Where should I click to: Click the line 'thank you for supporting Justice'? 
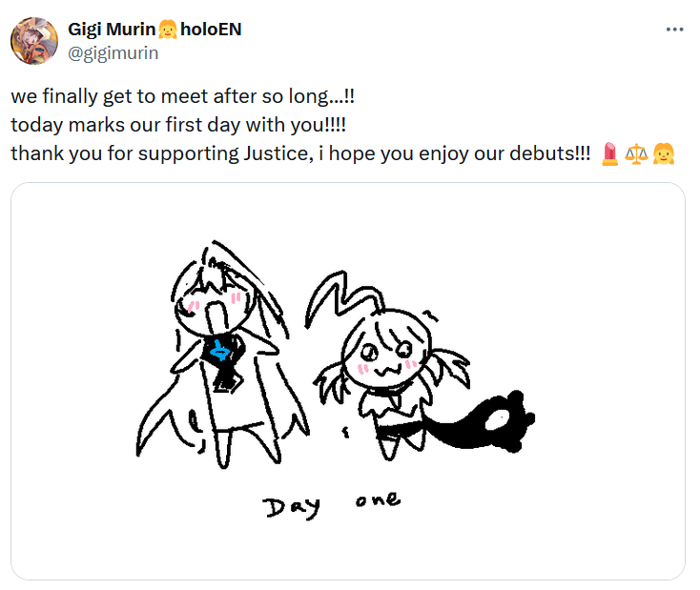(300, 153)
